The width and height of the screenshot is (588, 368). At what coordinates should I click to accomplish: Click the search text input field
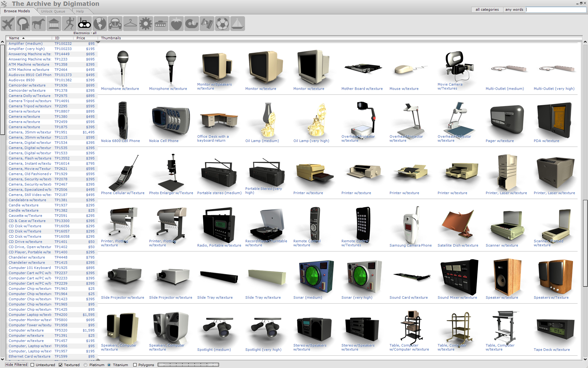point(556,10)
